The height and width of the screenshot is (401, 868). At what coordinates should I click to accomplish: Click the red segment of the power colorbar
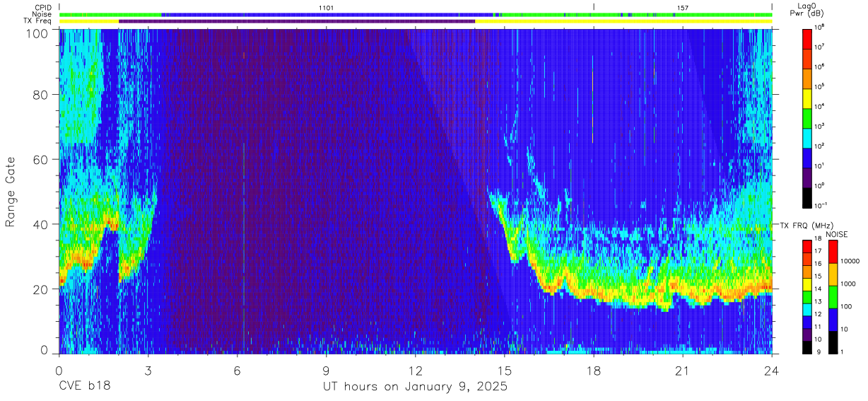pos(807,38)
